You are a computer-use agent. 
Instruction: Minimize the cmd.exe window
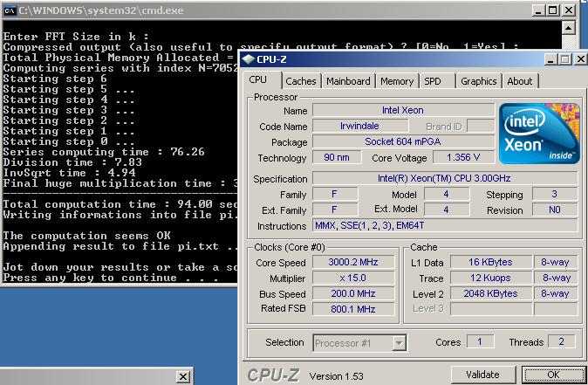[x=538, y=10]
